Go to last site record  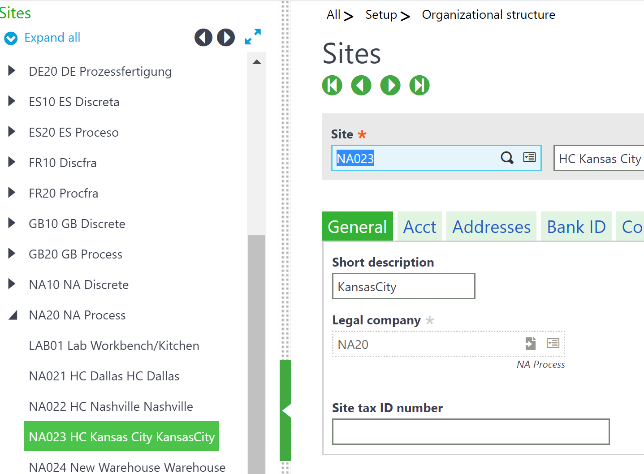coord(420,86)
